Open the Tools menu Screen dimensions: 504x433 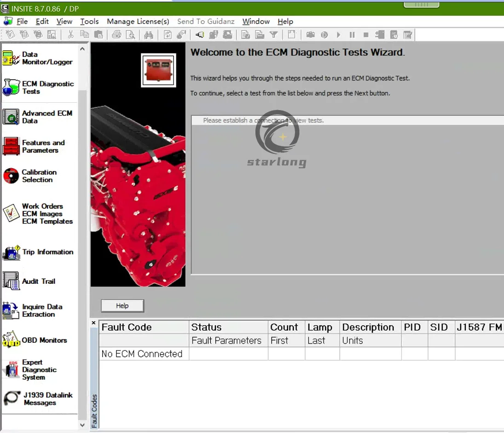[89, 22]
